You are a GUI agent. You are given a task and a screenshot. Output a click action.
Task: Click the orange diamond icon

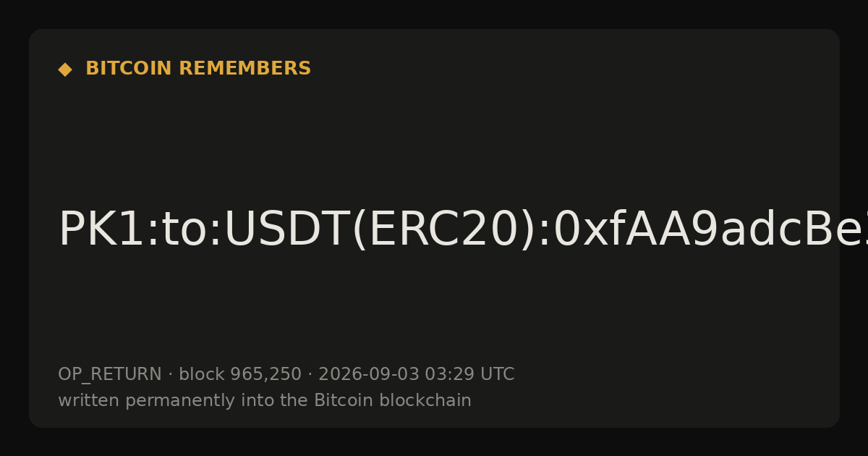65,69
